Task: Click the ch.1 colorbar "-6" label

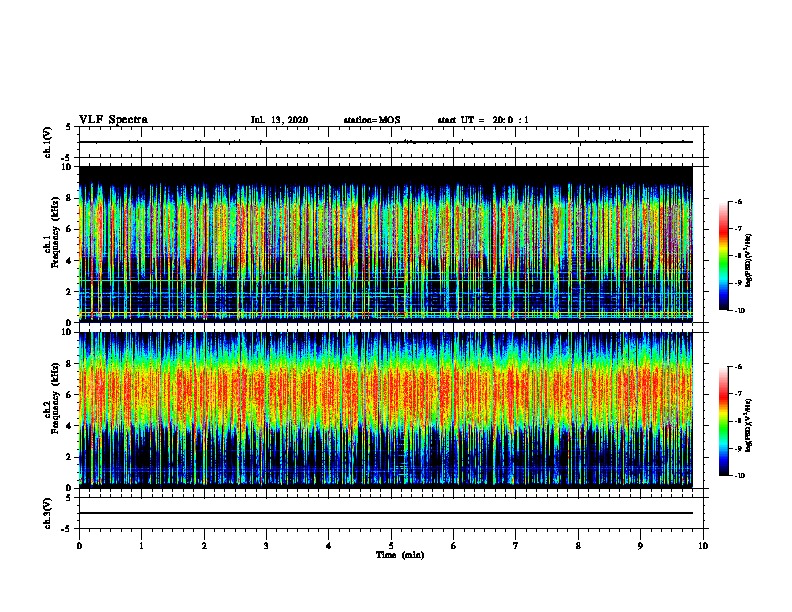Action: pyautogui.click(x=737, y=201)
